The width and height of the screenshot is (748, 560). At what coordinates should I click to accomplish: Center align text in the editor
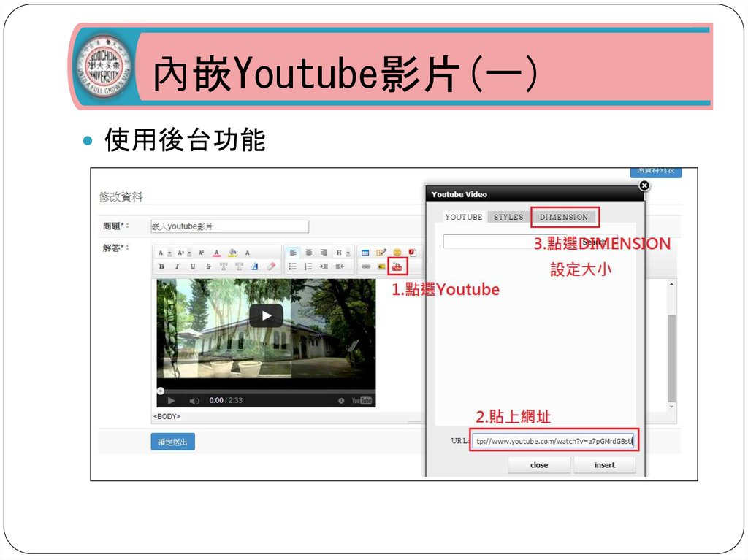[x=309, y=253]
